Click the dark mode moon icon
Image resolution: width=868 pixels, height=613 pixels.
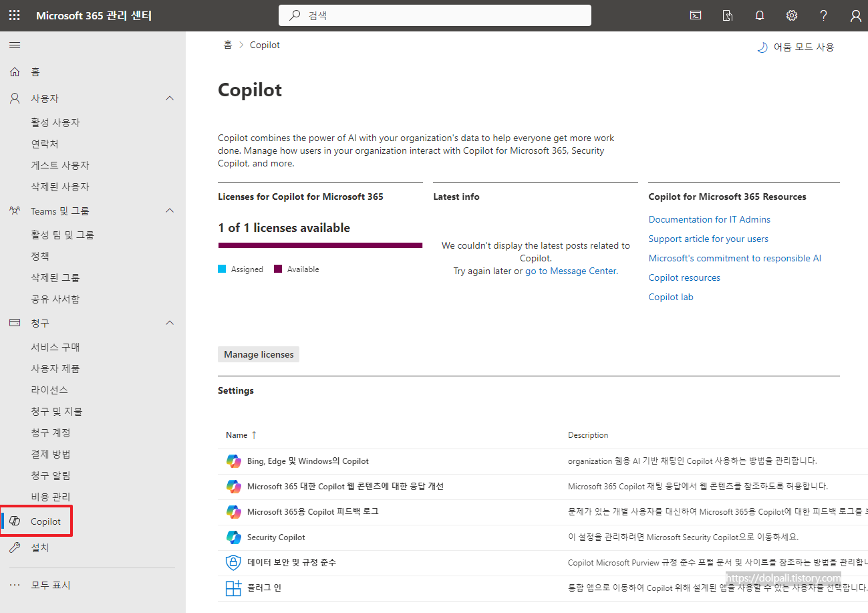pyautogui.click(x=762, y=47)
